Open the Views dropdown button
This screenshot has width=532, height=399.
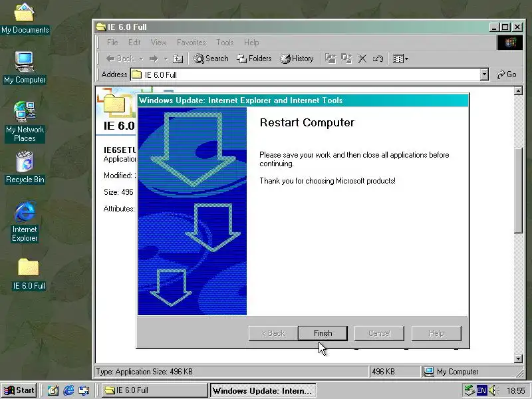coord(400,59)
